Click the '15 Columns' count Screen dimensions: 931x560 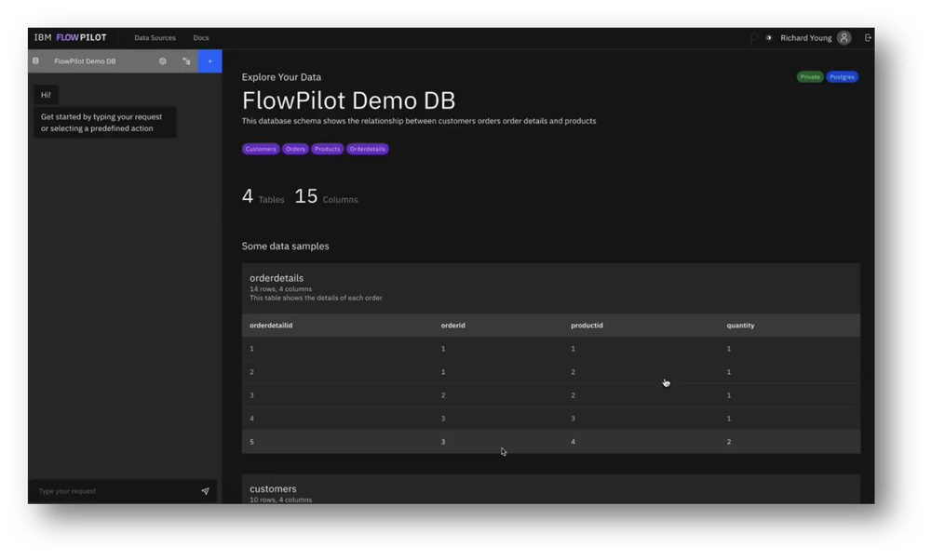[326, 196]
